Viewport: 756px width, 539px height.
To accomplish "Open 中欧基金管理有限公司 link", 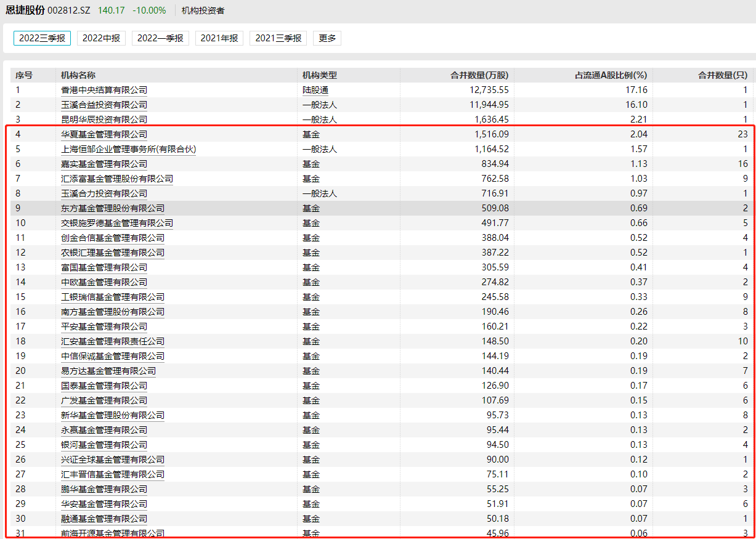I will [104, 282].
